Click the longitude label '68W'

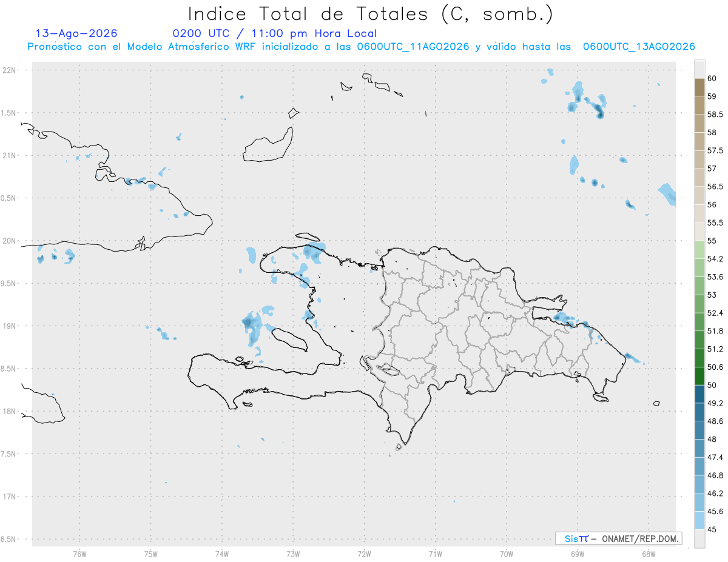648,554
